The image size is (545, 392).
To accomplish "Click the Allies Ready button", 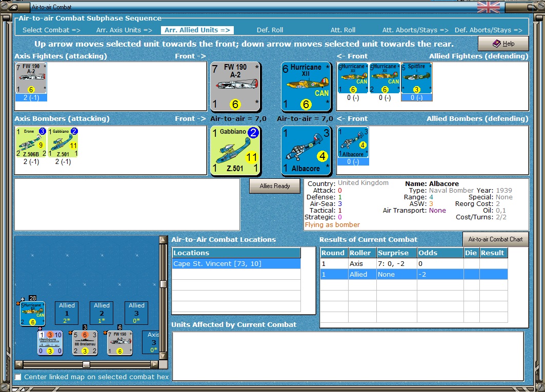I will (275, 186).
